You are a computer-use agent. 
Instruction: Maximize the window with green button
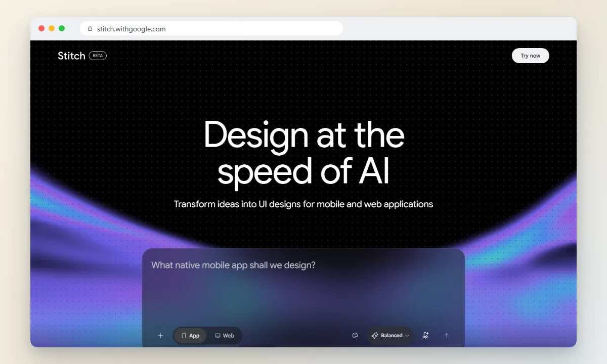pyautogui.click(x=62, y=29)
